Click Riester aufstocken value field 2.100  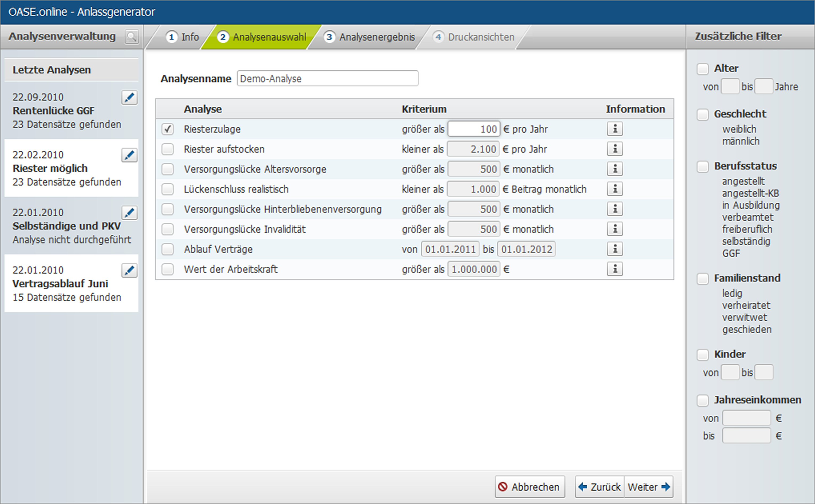473,149
